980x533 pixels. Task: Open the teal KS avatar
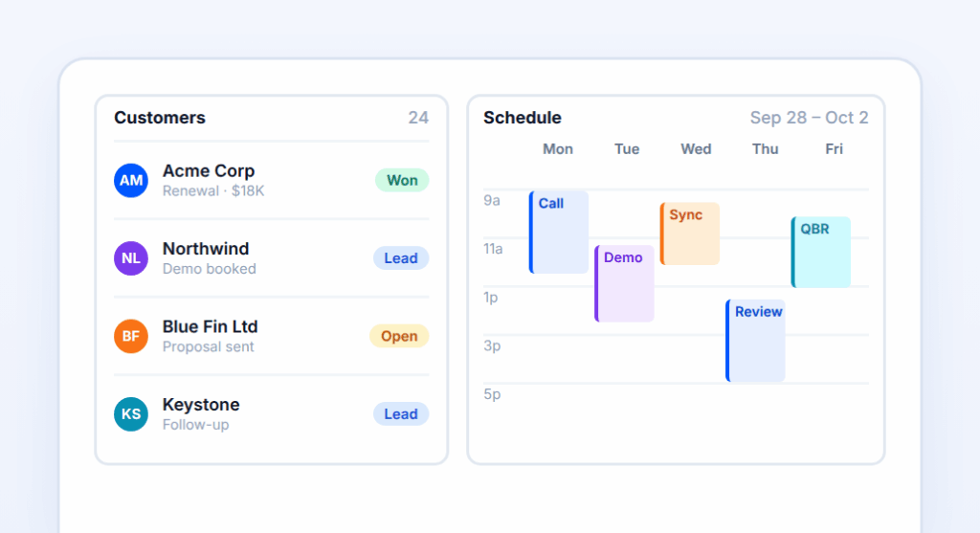pyautogui.click(x=130, y=414)
